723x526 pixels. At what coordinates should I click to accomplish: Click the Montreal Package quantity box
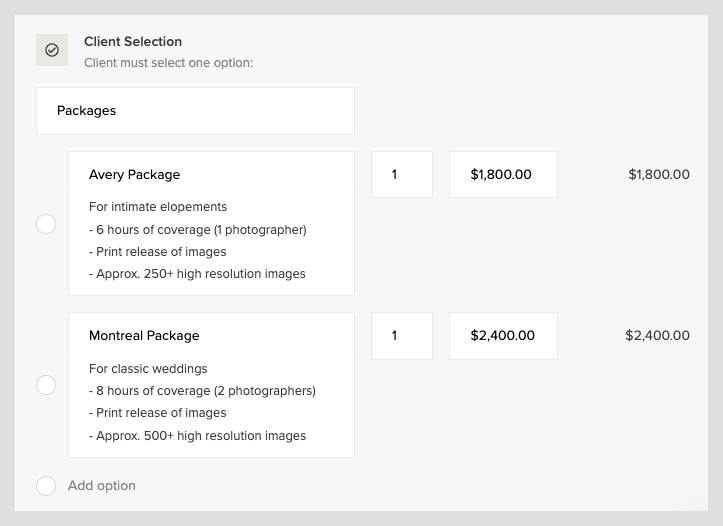point(402,336)
